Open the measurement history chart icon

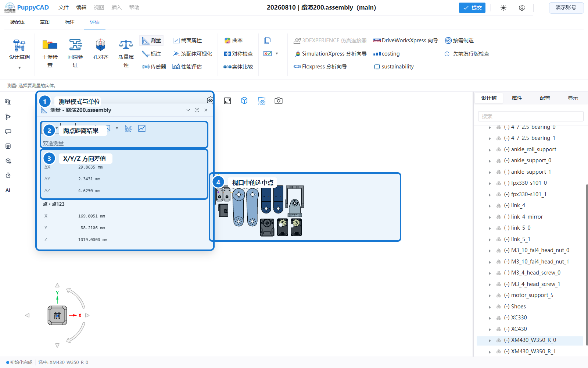coord(142,128)
